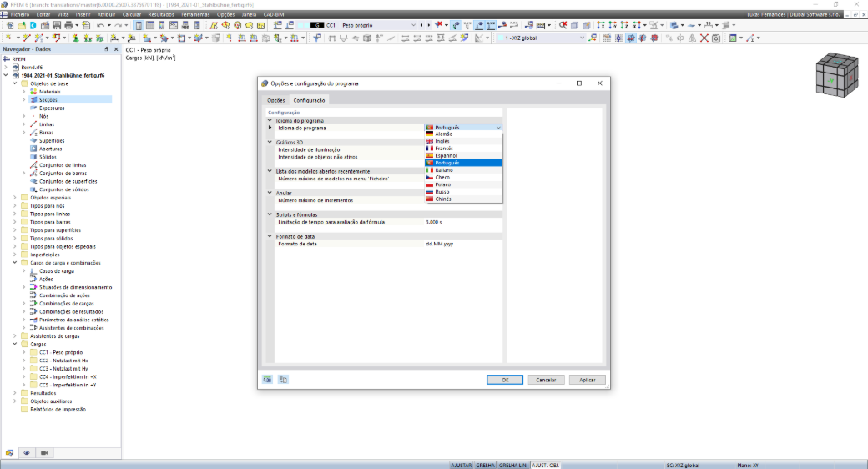This screenshot has height=469, width=868.
Task: Click the funnel filter icon in second toolbar
Action: pyautogui.click(x=316, y=38)
